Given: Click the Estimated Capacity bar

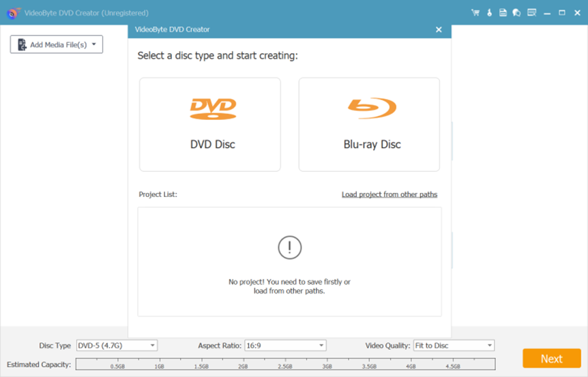Looking at the screenshot, I should [285, 364].
